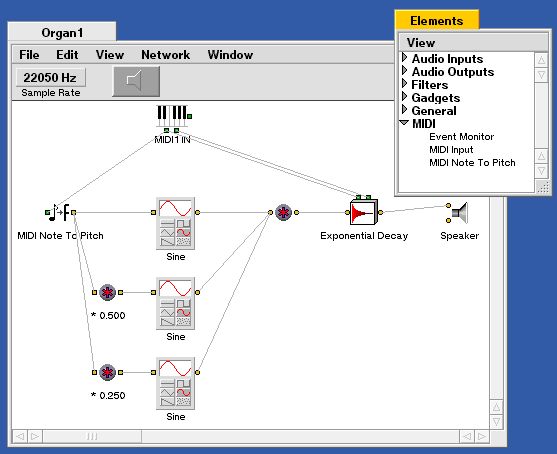
Task: Click the Organ1 window title tab
Action: click(62, 33)
